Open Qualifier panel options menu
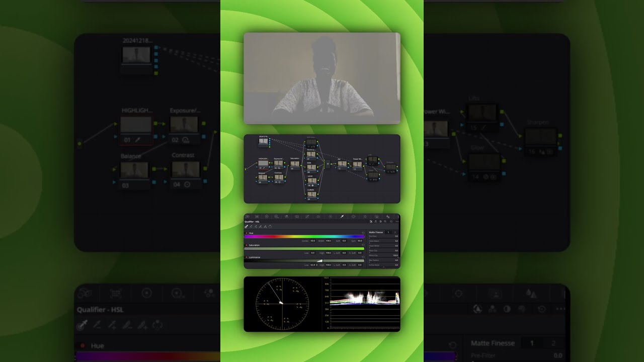This screenshot has height=362, width=644. 397,222
